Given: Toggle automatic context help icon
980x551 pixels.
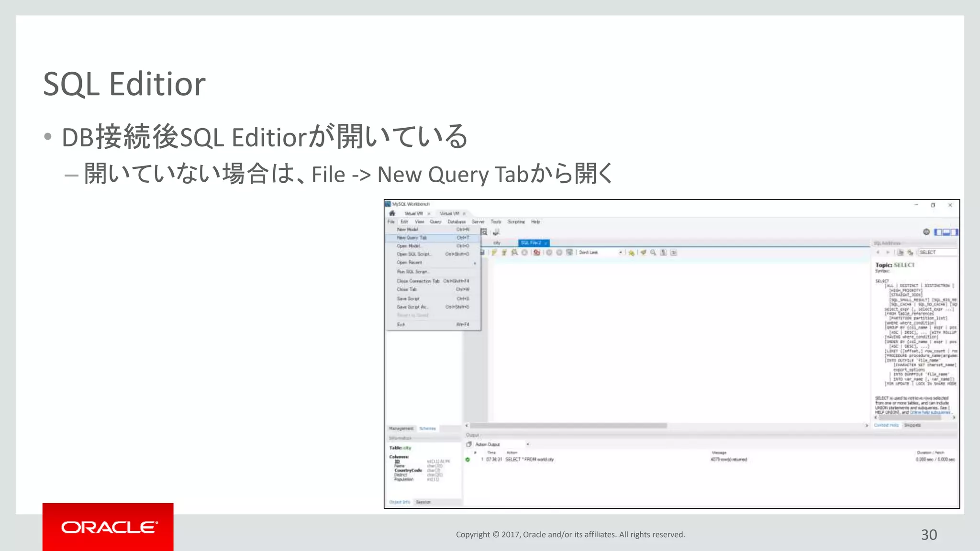Looking at the screenshot, I should 901,253.
